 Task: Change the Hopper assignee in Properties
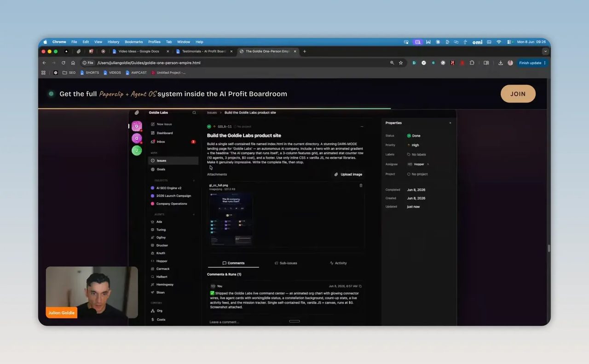click(416, 164)
